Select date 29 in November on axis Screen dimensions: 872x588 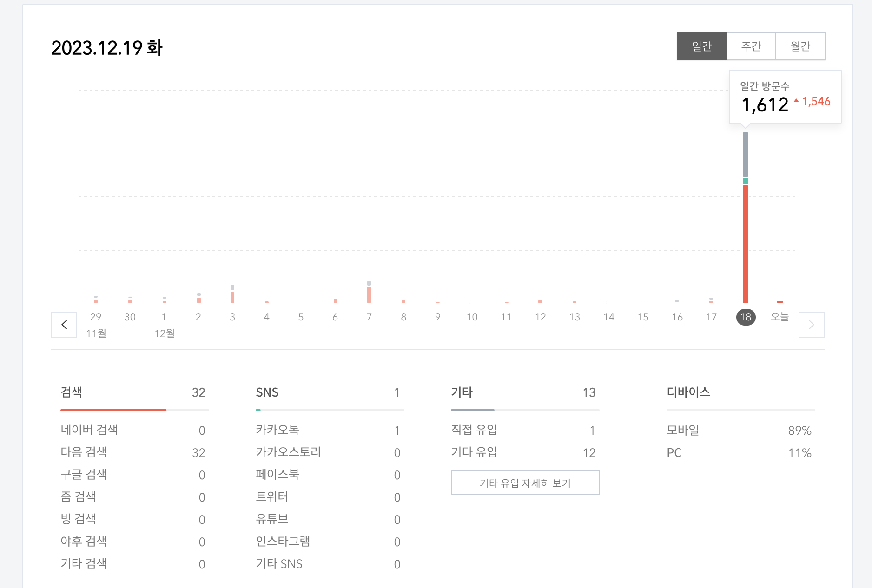96,317
